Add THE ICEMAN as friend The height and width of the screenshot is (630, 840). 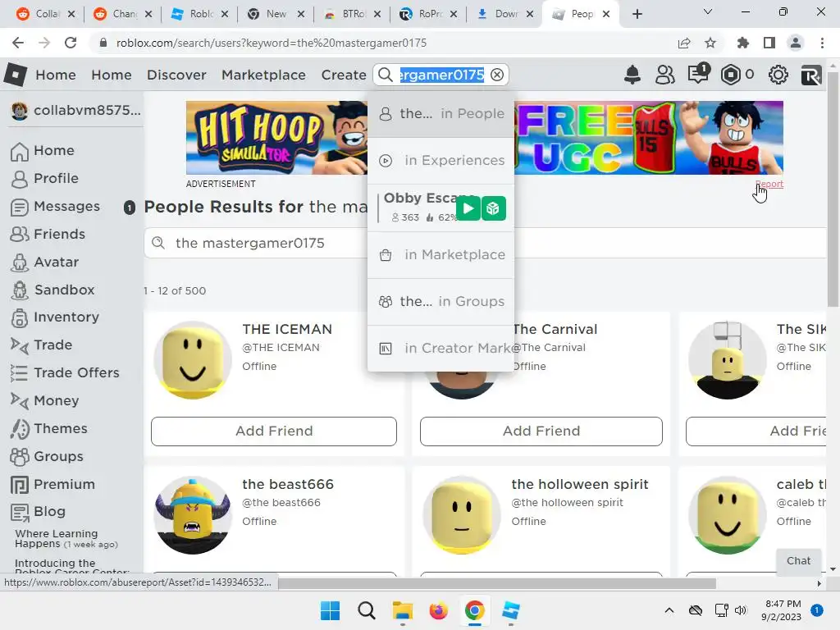(274, 431)
